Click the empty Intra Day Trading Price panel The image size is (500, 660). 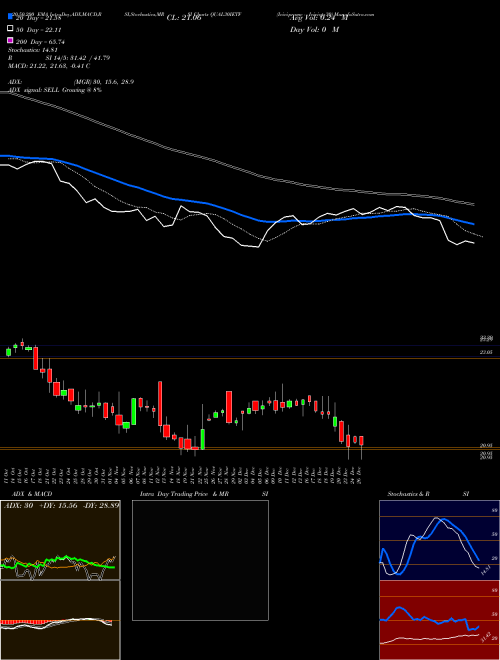[200, 560]
